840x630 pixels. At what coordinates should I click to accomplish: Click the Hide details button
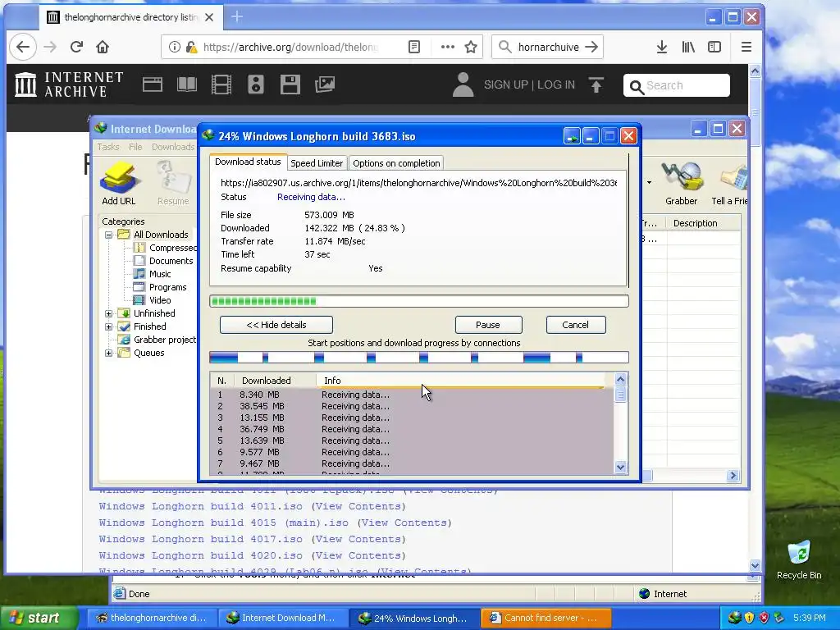pyautogui.click(x=276, y=325)
